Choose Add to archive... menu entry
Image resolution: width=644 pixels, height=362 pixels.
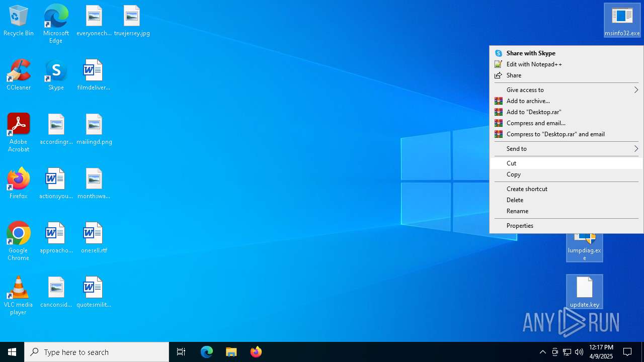click(566, 101)
